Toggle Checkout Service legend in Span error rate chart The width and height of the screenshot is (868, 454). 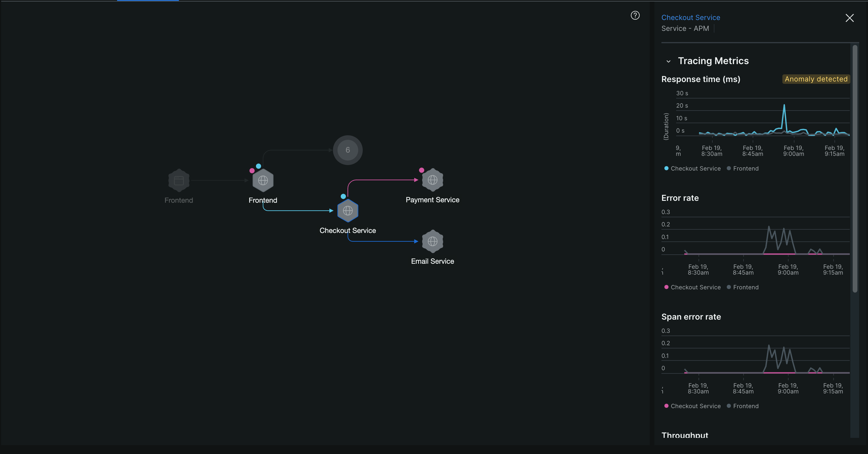click(x=692, y=406)
